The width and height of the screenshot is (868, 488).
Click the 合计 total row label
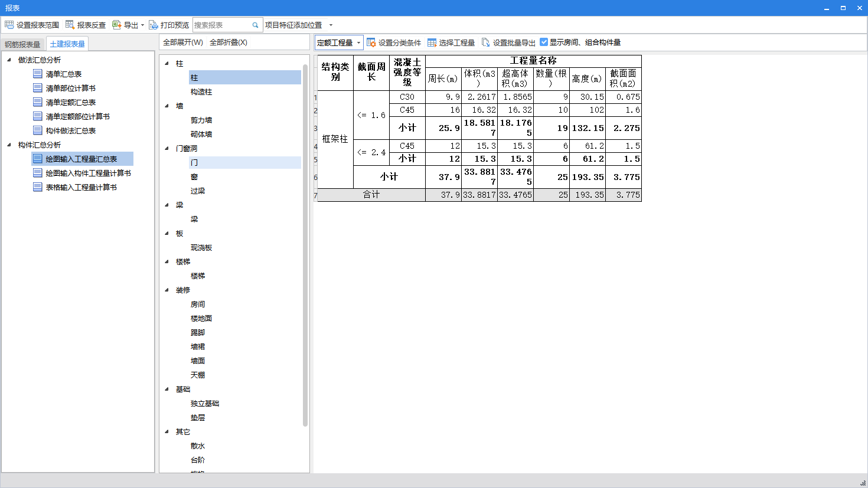coord(371,195)
